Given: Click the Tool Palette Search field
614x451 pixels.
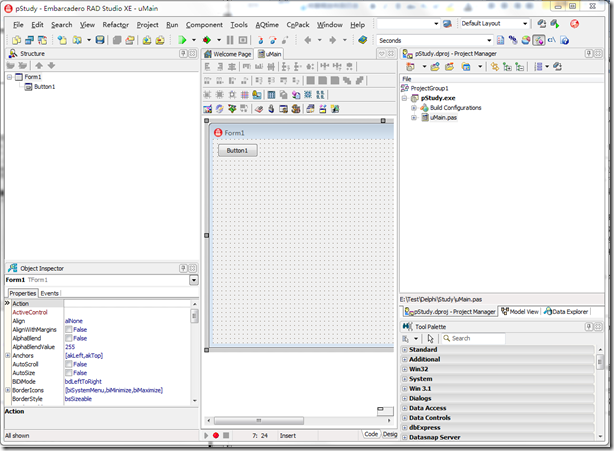Looking at the screenshot, I should [x=473, y=338].
